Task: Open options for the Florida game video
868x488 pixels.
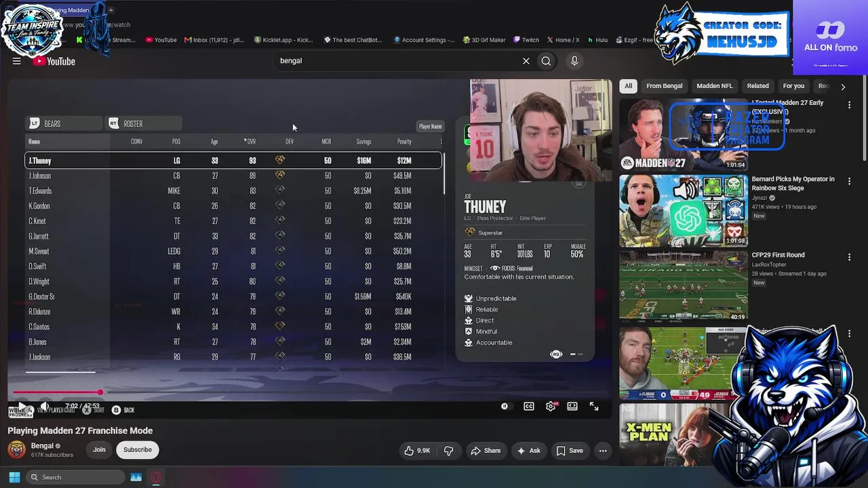Action: click(849, 333)
